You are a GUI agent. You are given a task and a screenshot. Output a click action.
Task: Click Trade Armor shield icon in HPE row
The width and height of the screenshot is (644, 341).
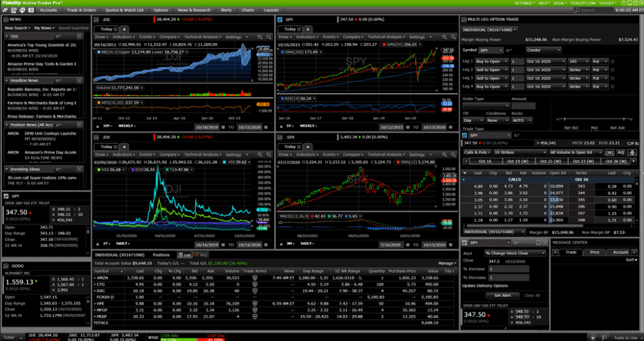point(254,304)
